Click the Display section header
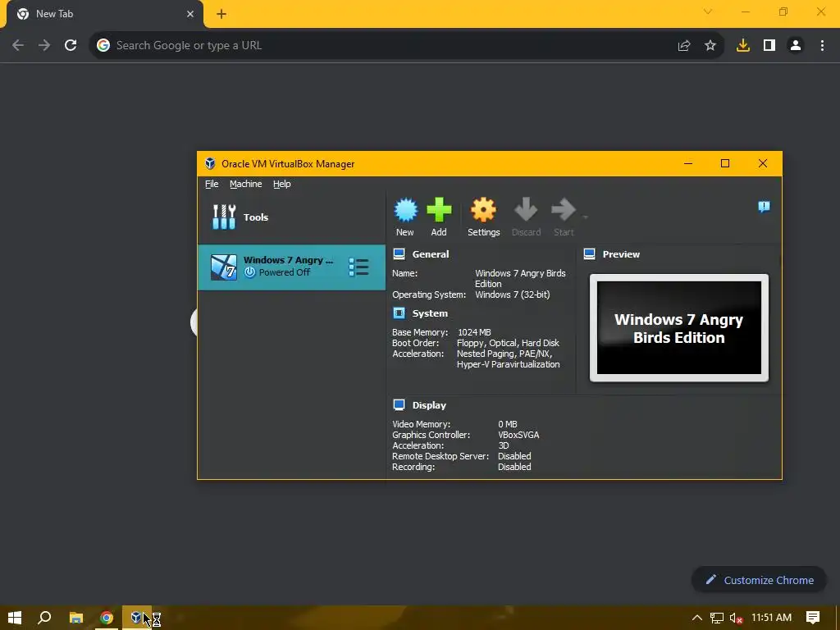This screenshot has height=630, width=840. tap(429, 405)
